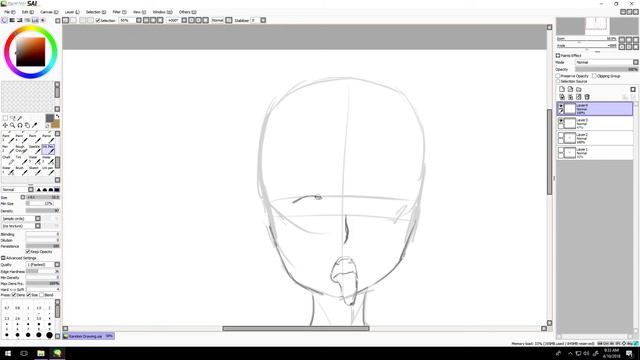Toggle the pressure Blend checkbox
Viewport: 640px width, 360px height.
coord(42,295)
